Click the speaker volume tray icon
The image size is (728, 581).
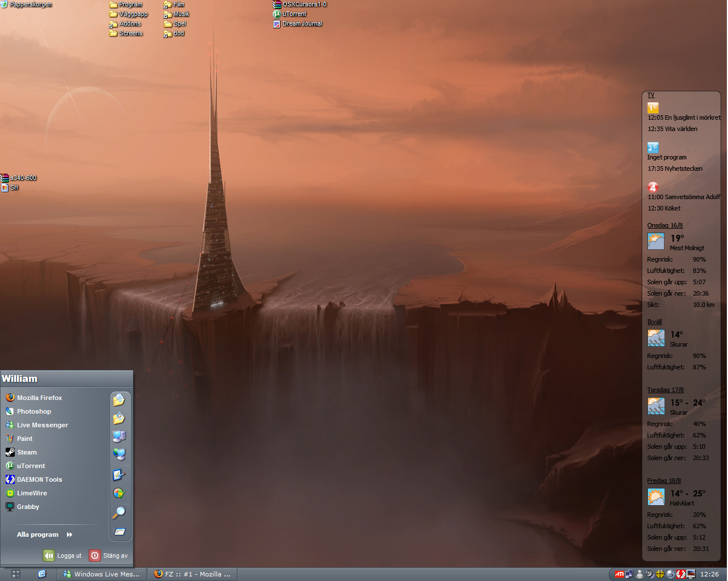point(650,574)
